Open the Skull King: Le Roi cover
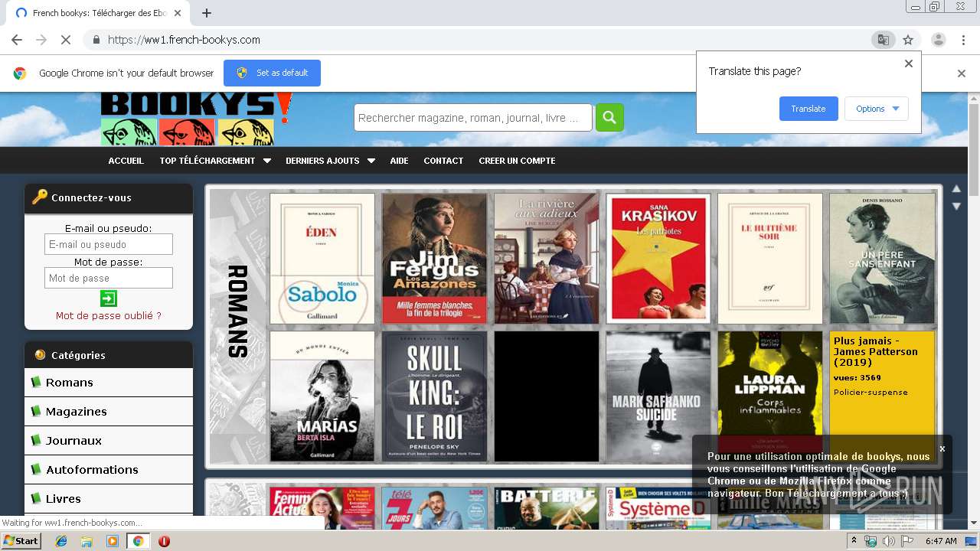 (x=434, y=396)
